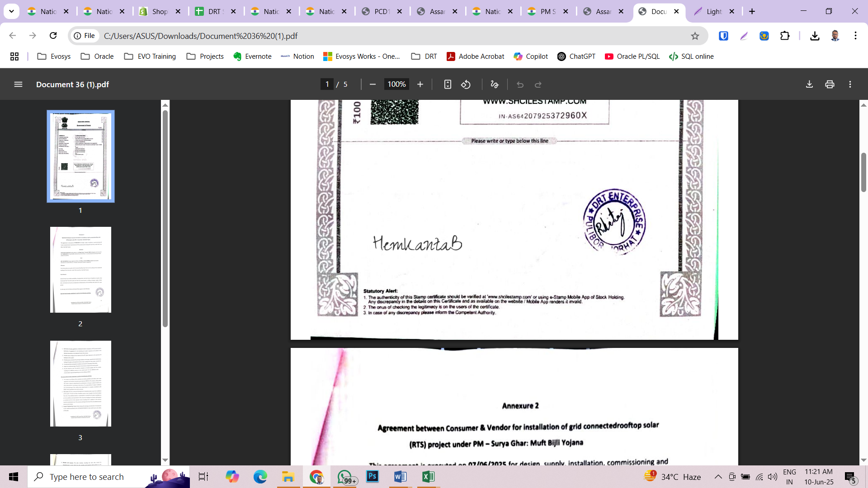Open the DRT bookmark folder
868x488 pixels.
[x=424, y=56]
